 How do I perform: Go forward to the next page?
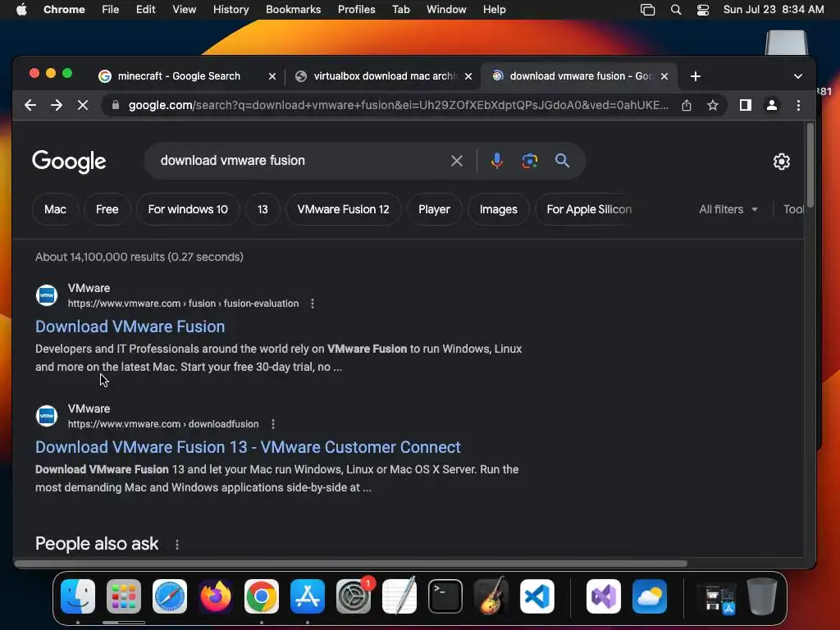(57, 105)
